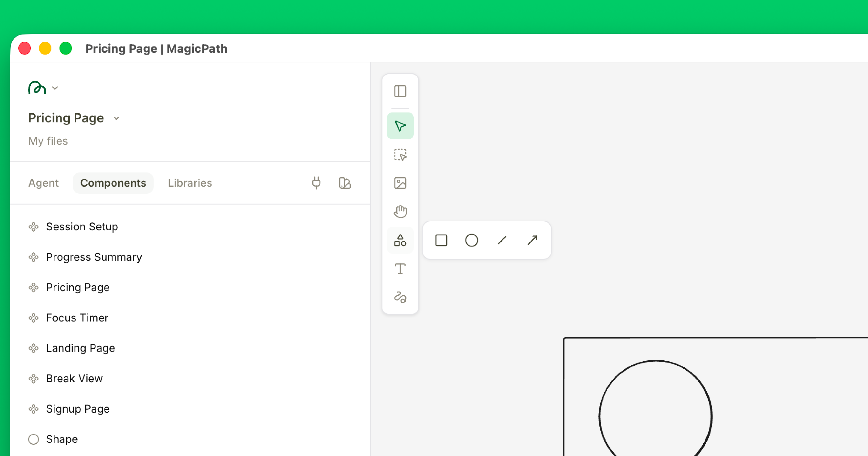This screenshot has height=456, width=868.
Task: Pick the arrow shape option
Action: (x=532, y=241)
